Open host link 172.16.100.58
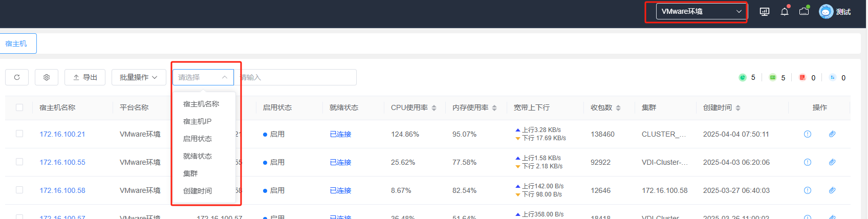This screenshot has width=868, height=219. point(62,190)
